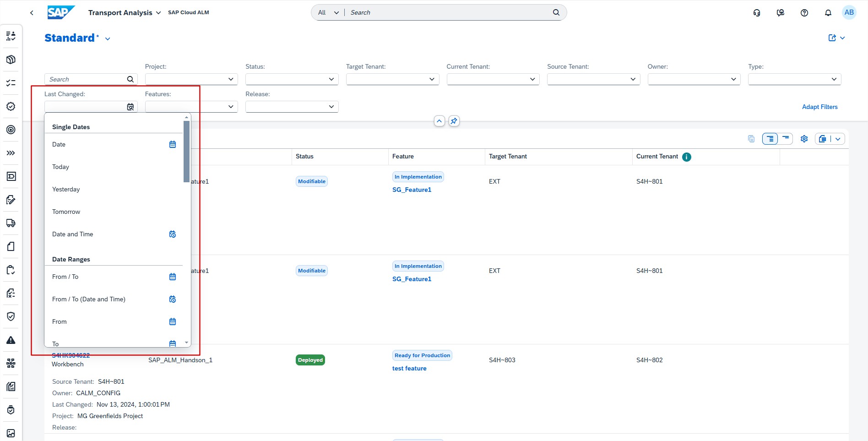Choose From / To date range option
Screen dimensions: 868x441
(x=65, y=277)
